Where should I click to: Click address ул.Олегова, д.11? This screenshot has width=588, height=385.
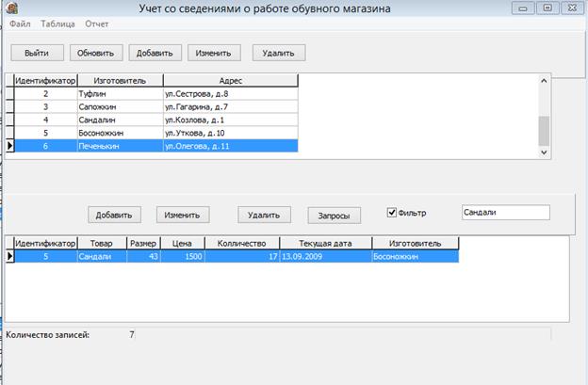[231, 146]
